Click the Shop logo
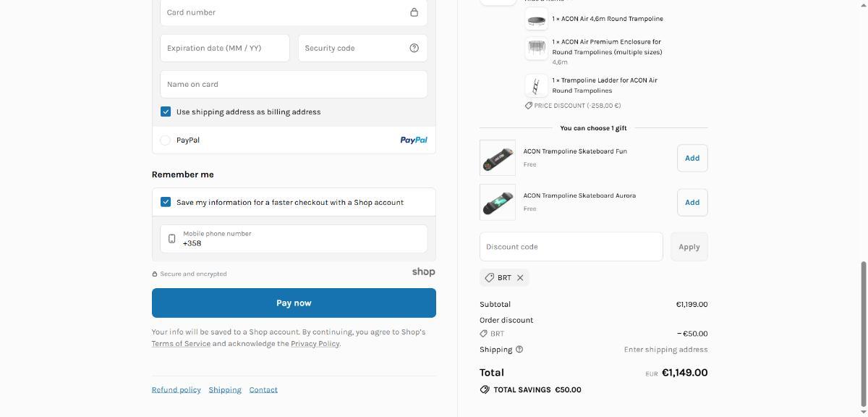Screen dimensions: 868x417 (x=423, y=272)
